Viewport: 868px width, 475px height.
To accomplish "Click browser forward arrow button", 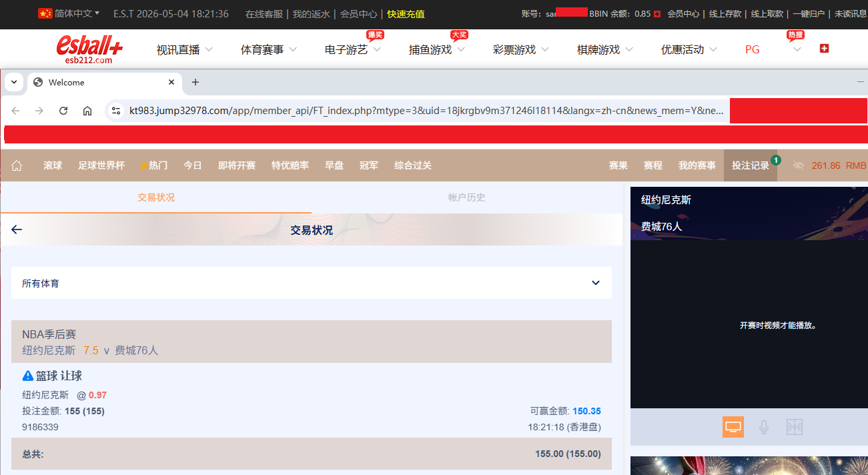I will coord(39,111).
